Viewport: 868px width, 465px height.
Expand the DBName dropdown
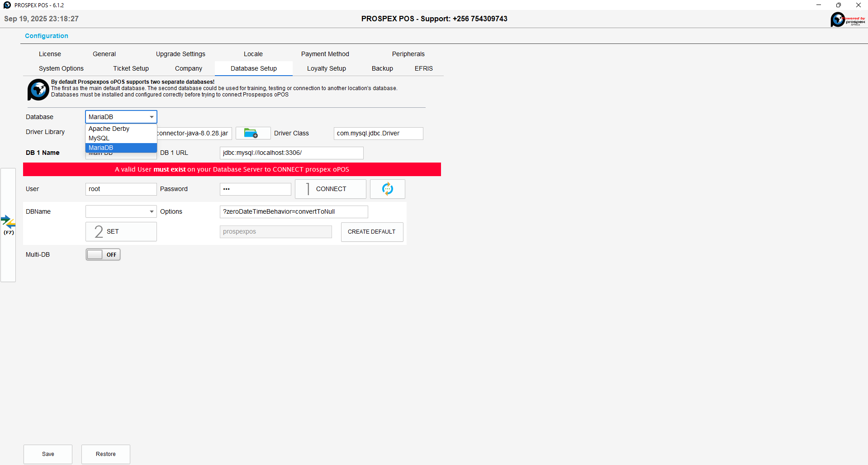(152, 211)
